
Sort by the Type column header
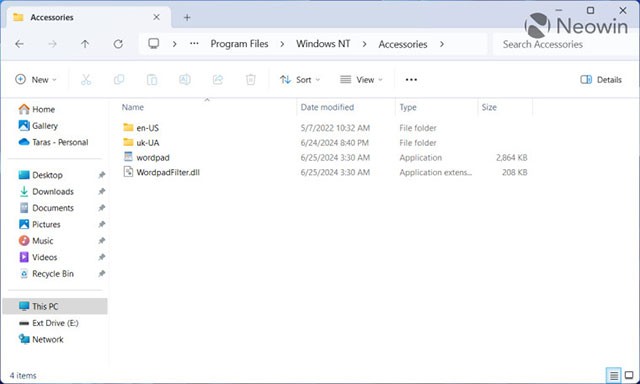(408, 107)
